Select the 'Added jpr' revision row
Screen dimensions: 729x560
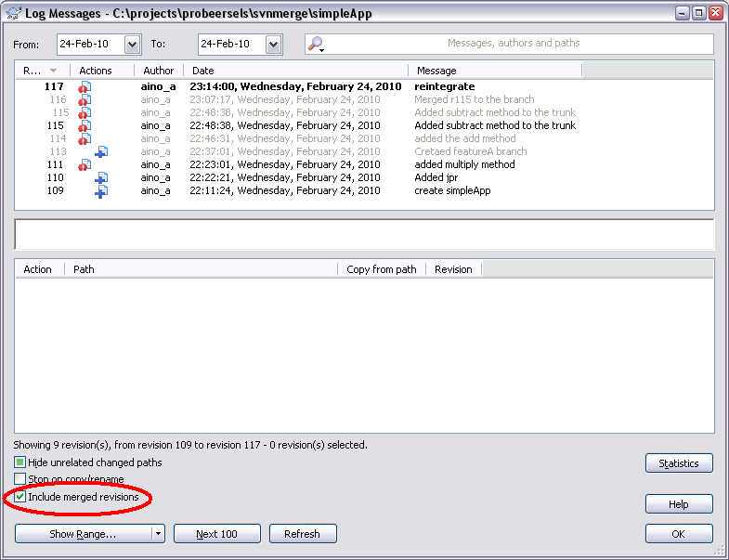pos(364,177)
